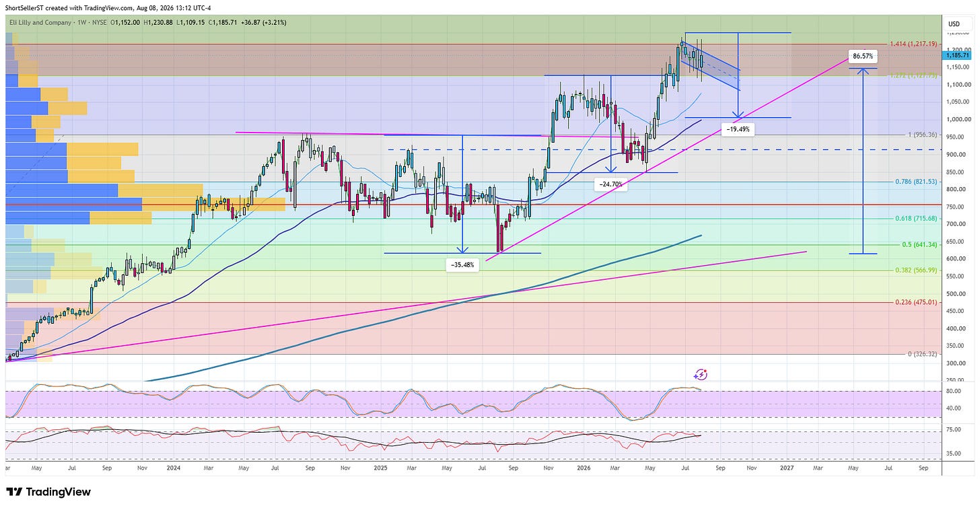Click the 2025 label on the time axis

point(380,467)
